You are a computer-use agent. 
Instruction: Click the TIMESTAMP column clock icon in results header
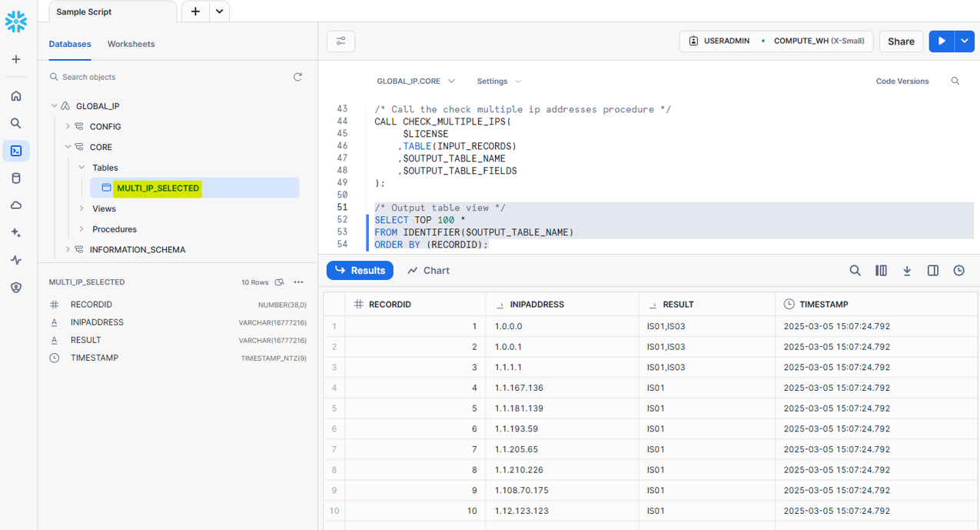789,305
